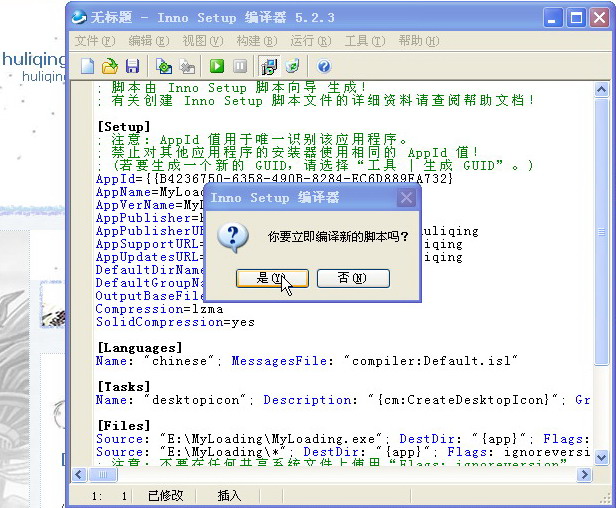
Task: Click the New script toolbar icon
Action: tap(87, 66)
